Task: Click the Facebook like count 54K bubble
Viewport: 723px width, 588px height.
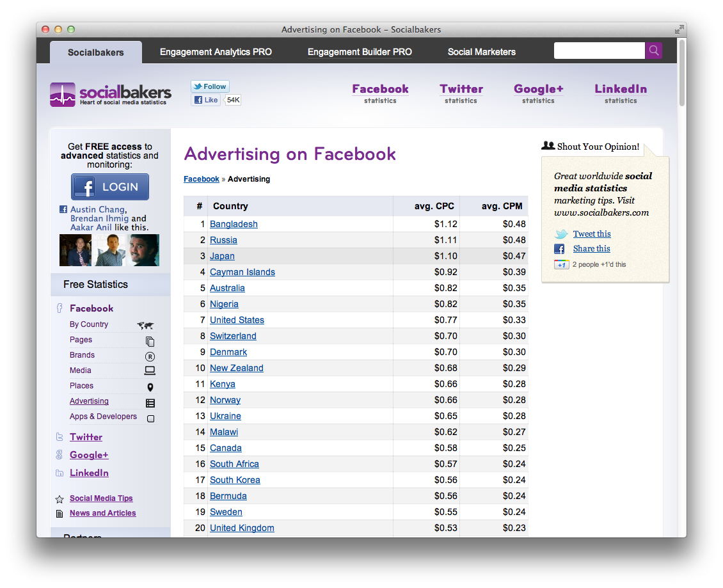Action: tap(233, 100)
